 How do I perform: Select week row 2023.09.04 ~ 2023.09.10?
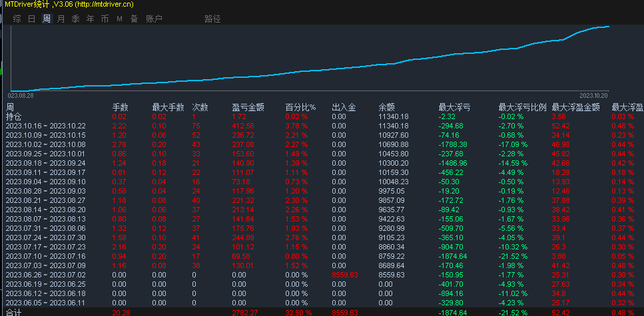click(x=45, y=182)
